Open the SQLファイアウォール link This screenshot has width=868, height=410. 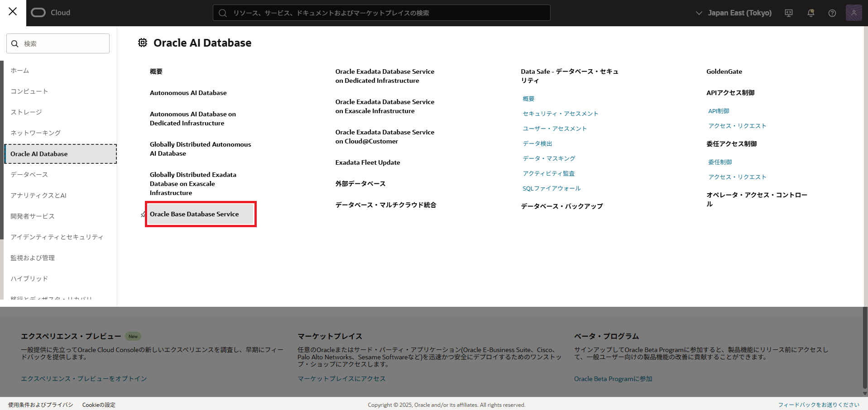[x=551, y=188]
